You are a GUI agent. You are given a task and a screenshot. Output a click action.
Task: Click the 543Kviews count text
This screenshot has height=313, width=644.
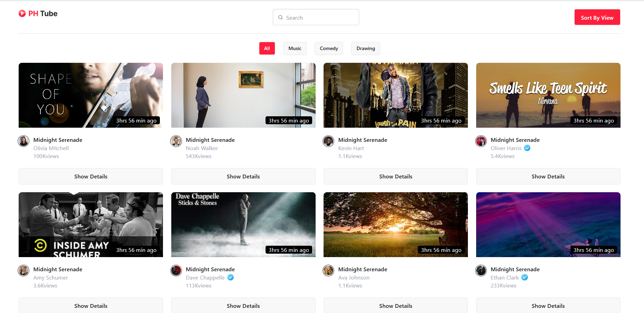199,156
